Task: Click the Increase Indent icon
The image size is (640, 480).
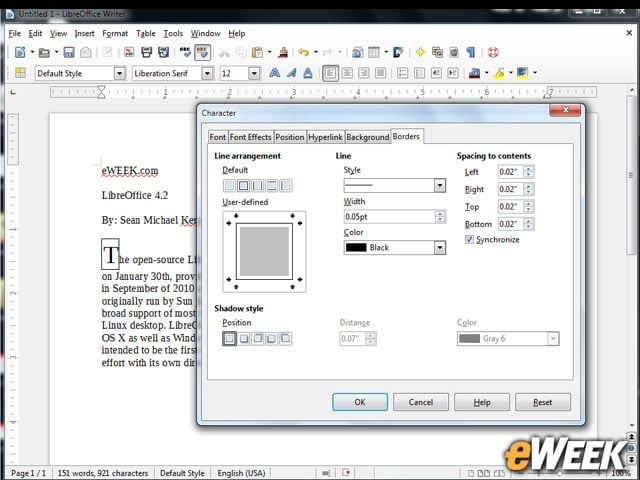Action: (453, 73)
